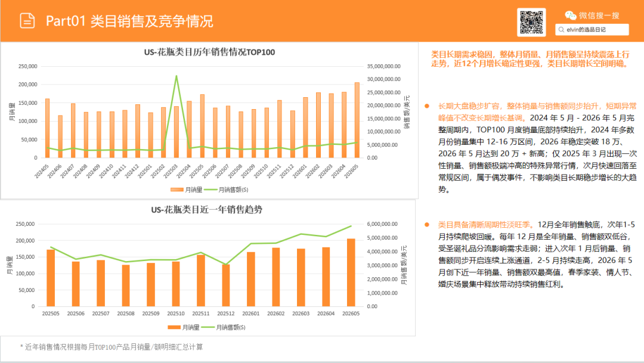Click the QR code in the header

coord(531,22)
